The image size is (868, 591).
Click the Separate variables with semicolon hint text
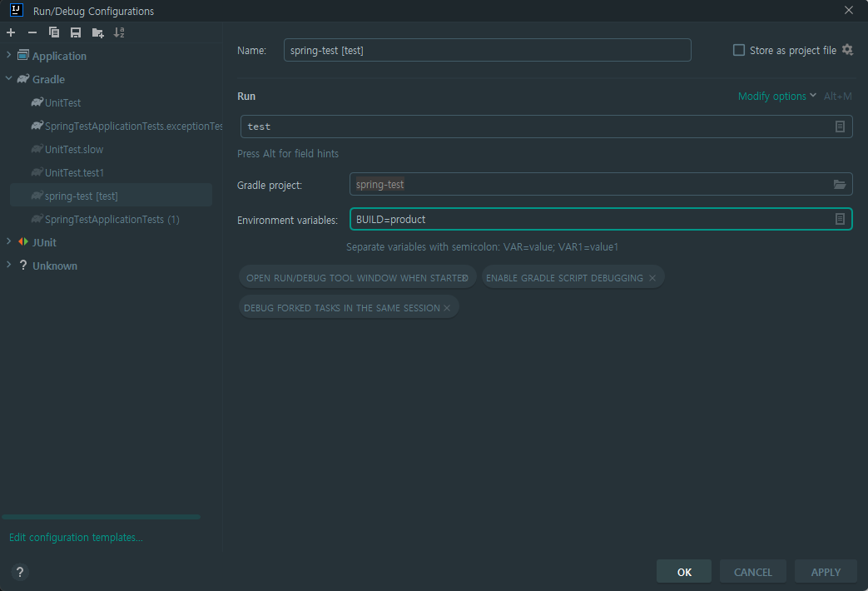(482, 247)
